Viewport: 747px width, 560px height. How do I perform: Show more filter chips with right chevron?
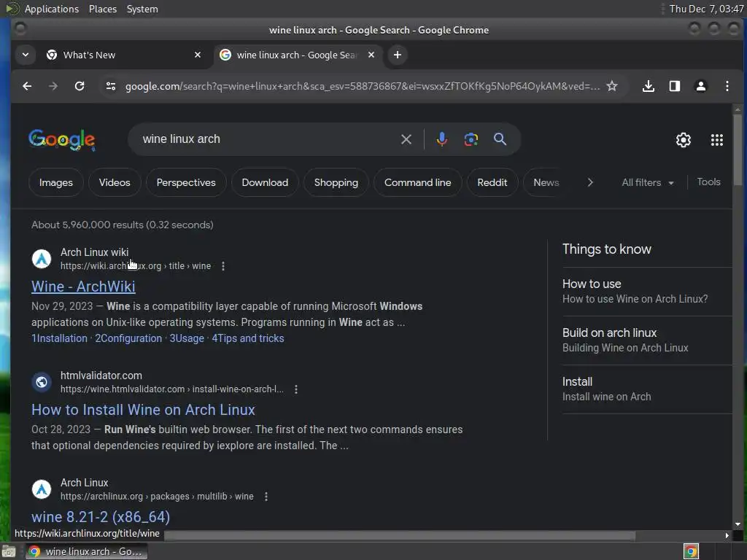click(x=589, y=182)
